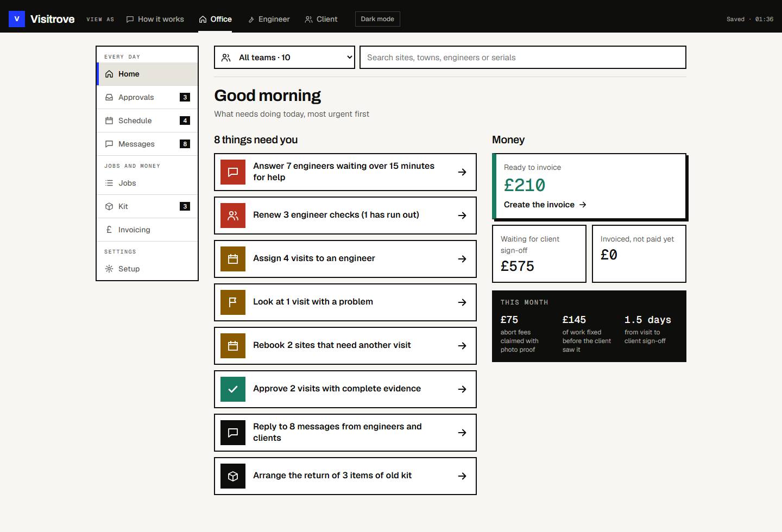
Task: Open Setup settings in the sidebar
Action: tap(147, 269)
